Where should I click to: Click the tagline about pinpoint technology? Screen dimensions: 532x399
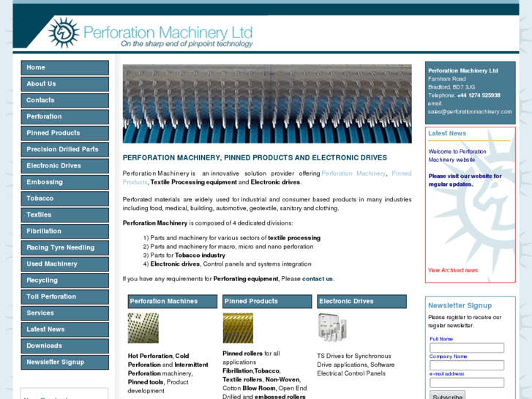[187, 44]
